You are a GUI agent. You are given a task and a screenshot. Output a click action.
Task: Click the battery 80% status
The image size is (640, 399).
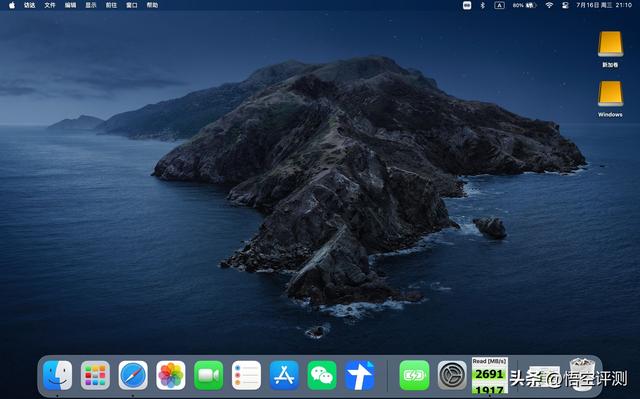tap(524, 5)
